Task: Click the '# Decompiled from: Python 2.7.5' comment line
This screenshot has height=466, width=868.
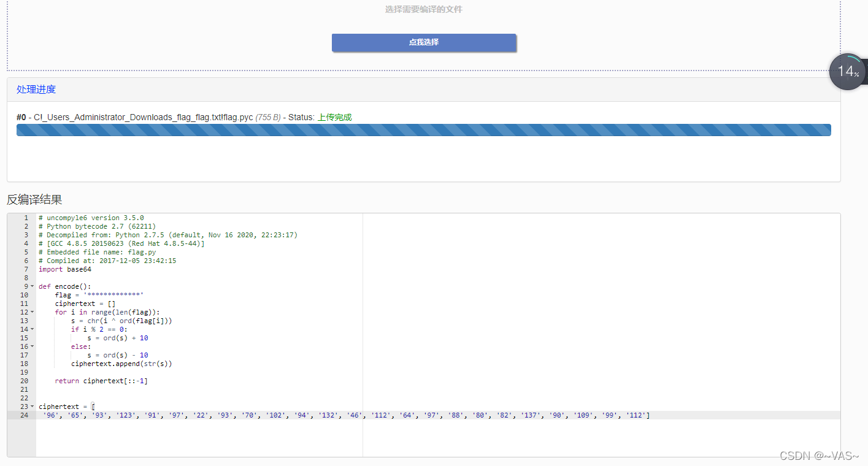Action: tap(168, 235)
